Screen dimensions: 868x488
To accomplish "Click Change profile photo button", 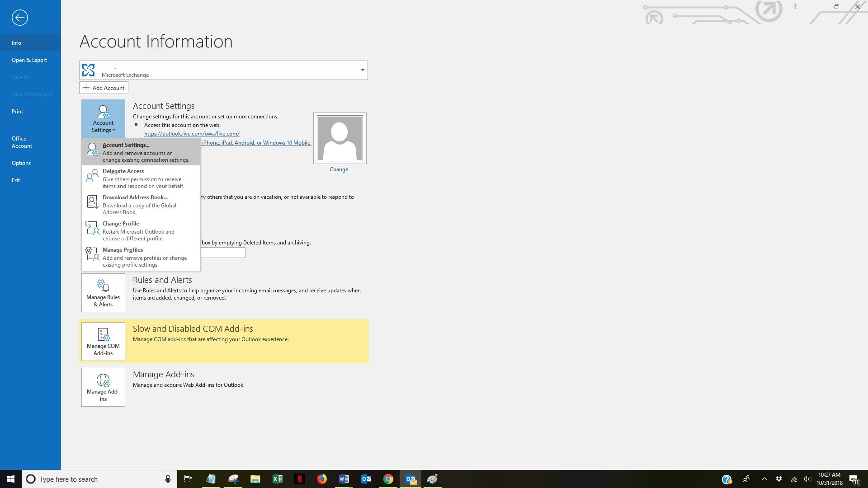I will click(x=338, y=169).
